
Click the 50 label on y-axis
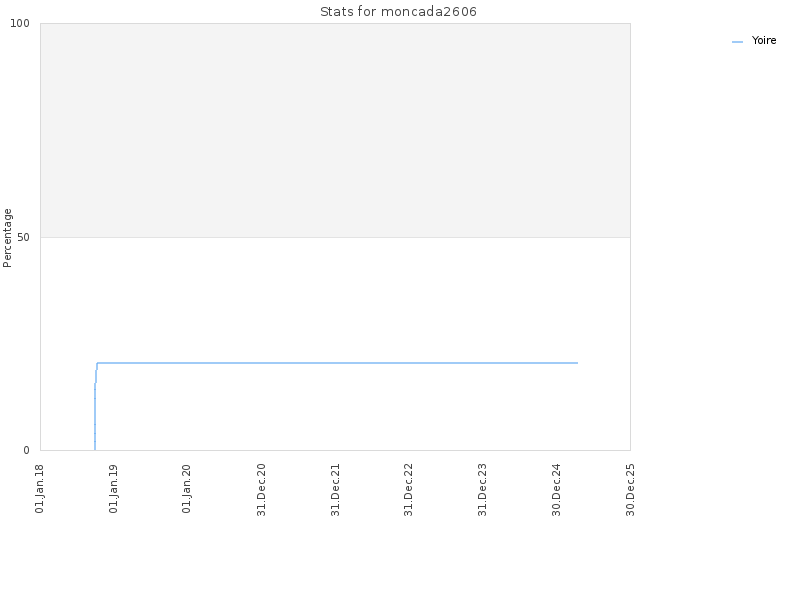click(23, 237)
